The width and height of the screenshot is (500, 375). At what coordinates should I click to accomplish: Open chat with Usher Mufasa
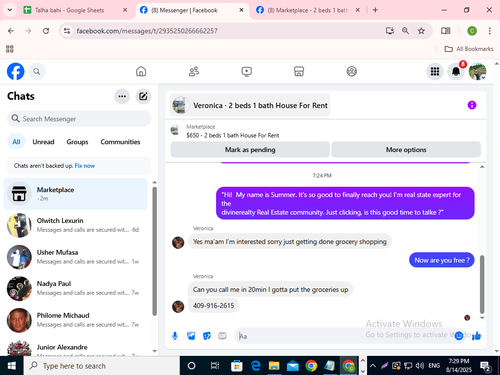(75, 257)
